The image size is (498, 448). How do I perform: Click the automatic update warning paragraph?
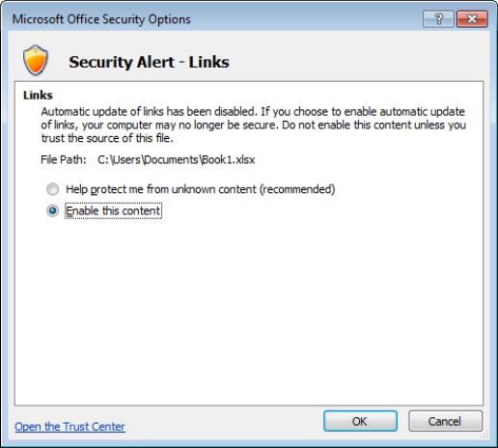253,125
